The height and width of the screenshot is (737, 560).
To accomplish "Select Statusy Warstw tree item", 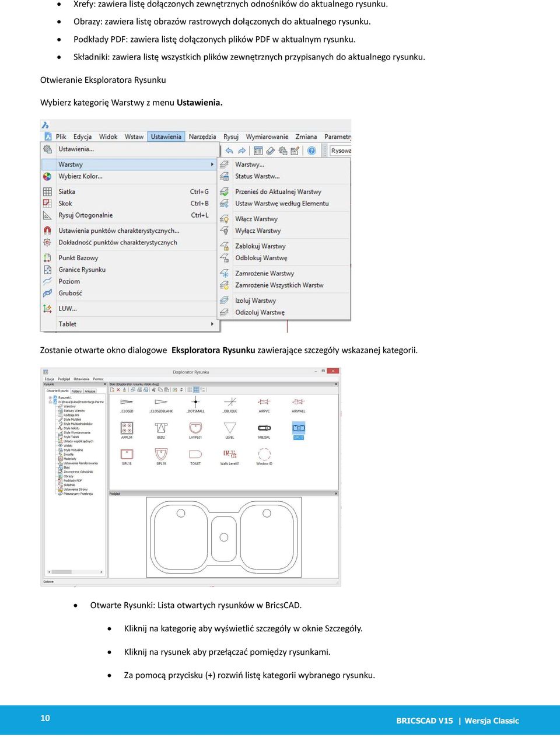I will pos(74,411).
